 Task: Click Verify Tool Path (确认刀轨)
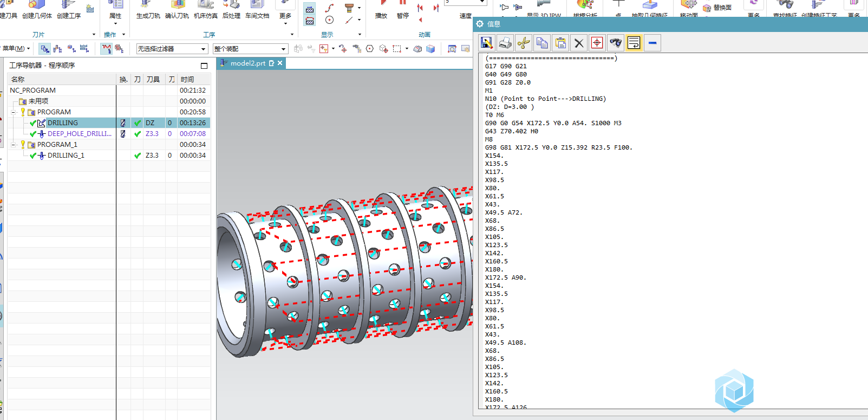pos(177,10)
